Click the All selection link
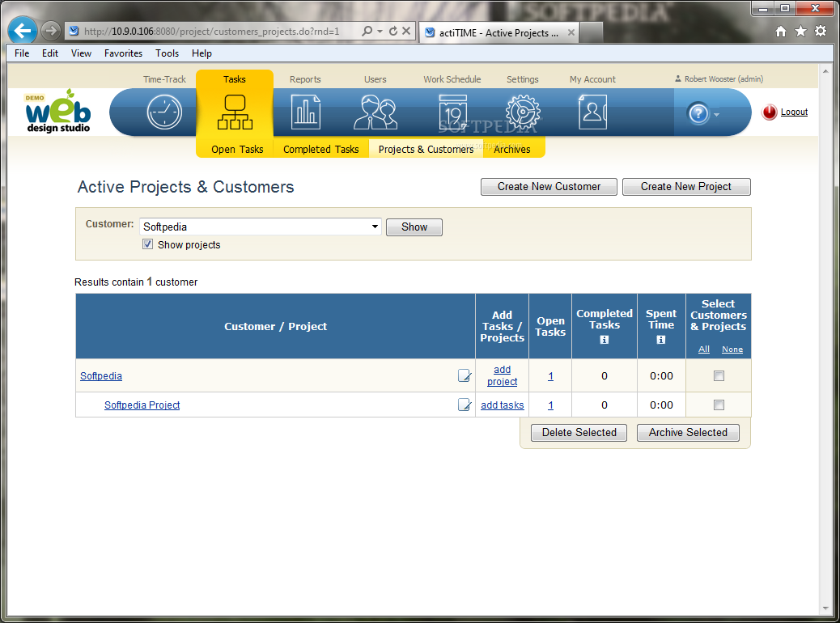This screenshot has height=623, width=840. 704,350
